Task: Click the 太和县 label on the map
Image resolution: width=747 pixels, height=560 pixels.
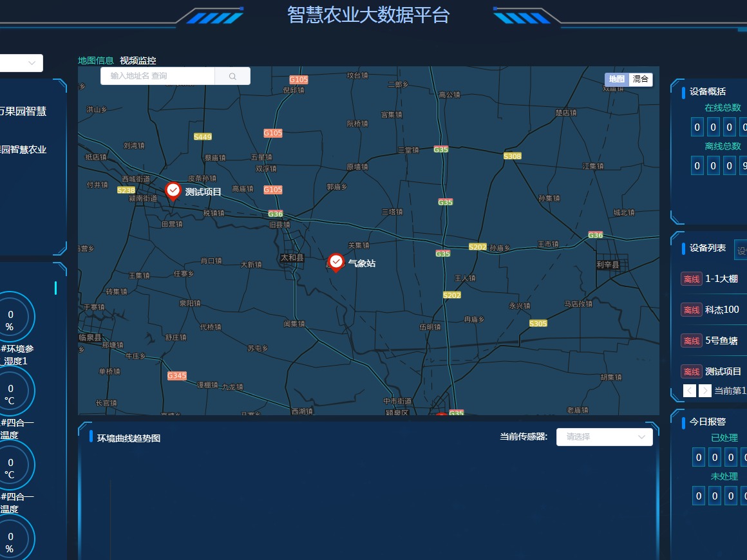Action: point(292,257)
